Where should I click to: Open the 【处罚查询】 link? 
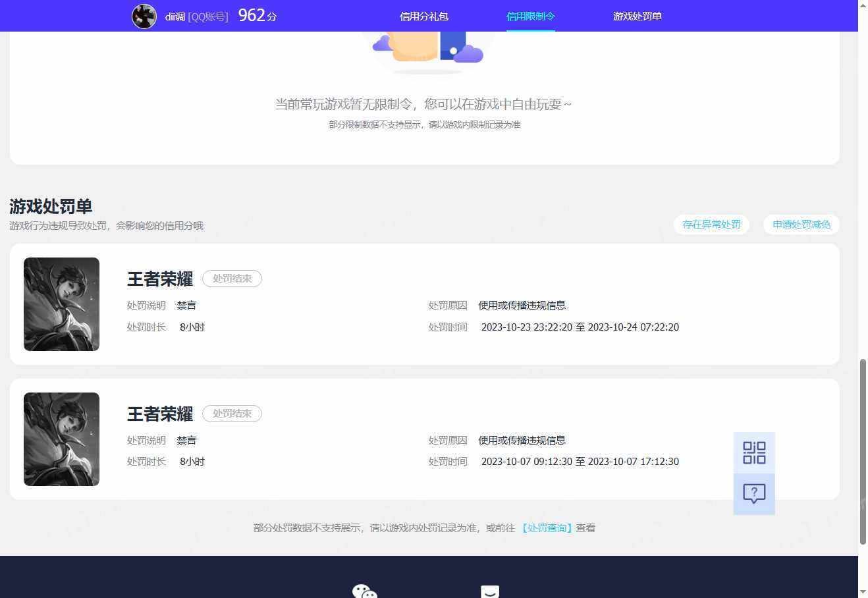point(547,528)
